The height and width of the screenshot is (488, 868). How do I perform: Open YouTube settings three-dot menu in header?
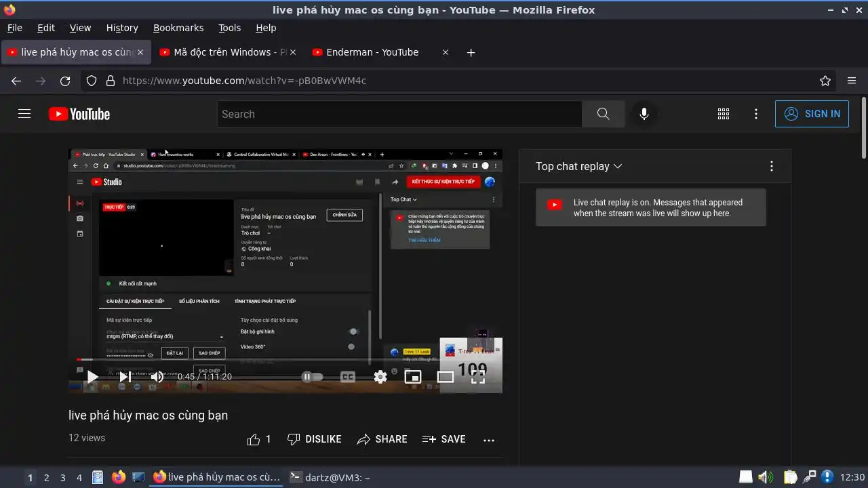pyautogui.click(x=756, y=114)
